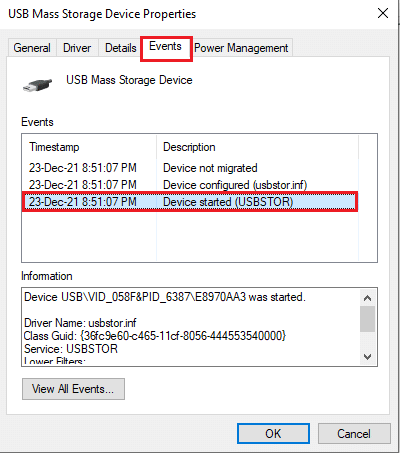The height and width of the screenshot is (453, 400).
Task: Select the Device not migrated event
Action: coord(190,168)
